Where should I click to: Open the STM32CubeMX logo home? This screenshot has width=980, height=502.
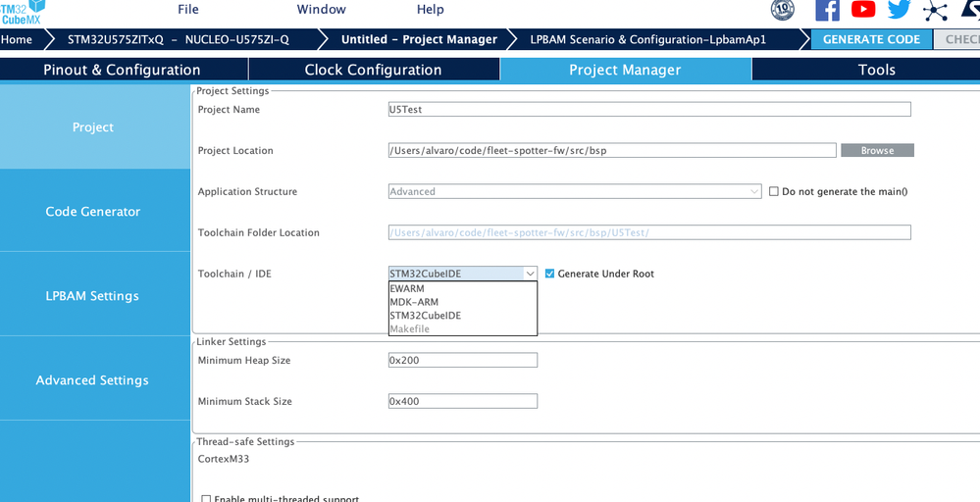pyautogui.click(x=22, y=11)
